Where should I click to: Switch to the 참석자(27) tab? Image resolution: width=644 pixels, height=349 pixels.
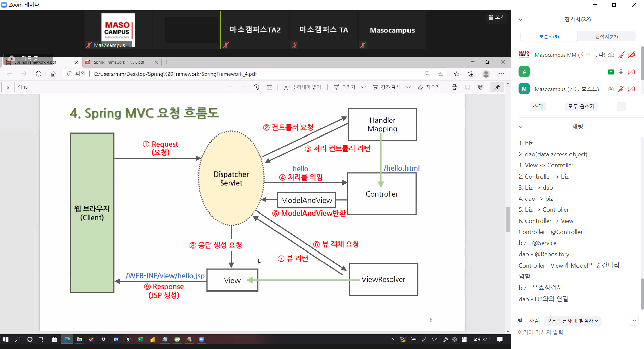606,36
